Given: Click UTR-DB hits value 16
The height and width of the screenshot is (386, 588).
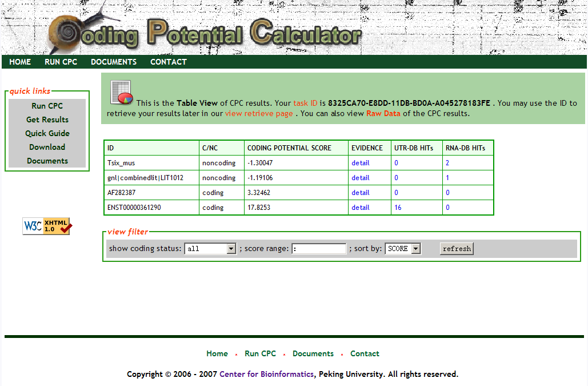Looking at the screenshot, I should click(x=398, y=208).
